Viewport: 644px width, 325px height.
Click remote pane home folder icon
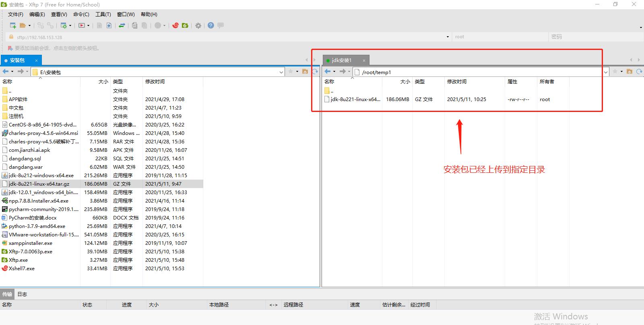pyautogui.click(x=630, y=72)
